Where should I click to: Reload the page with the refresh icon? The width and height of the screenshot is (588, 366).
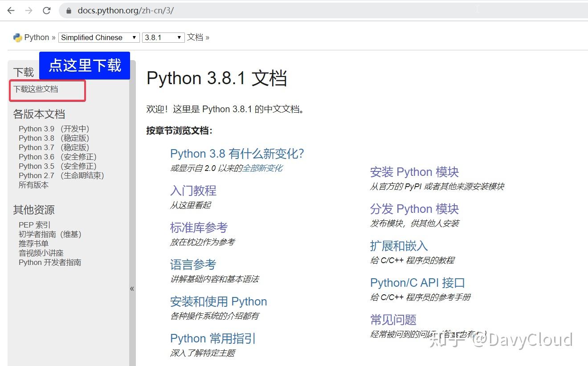(x=47, y=11)
